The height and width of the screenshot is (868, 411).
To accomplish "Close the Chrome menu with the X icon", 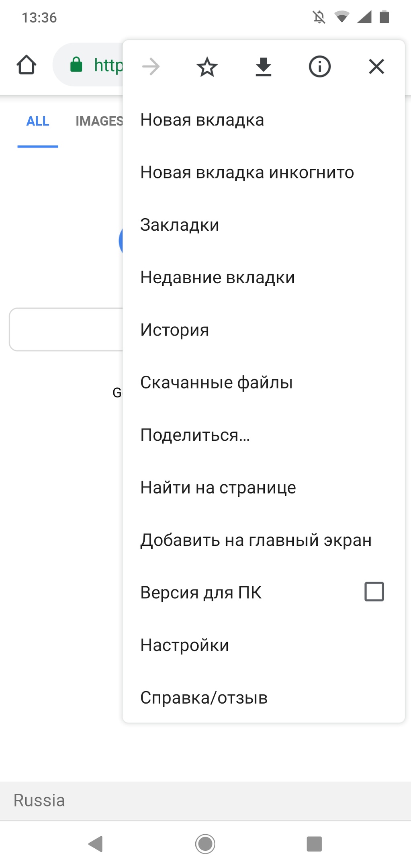I will [376, 67].
